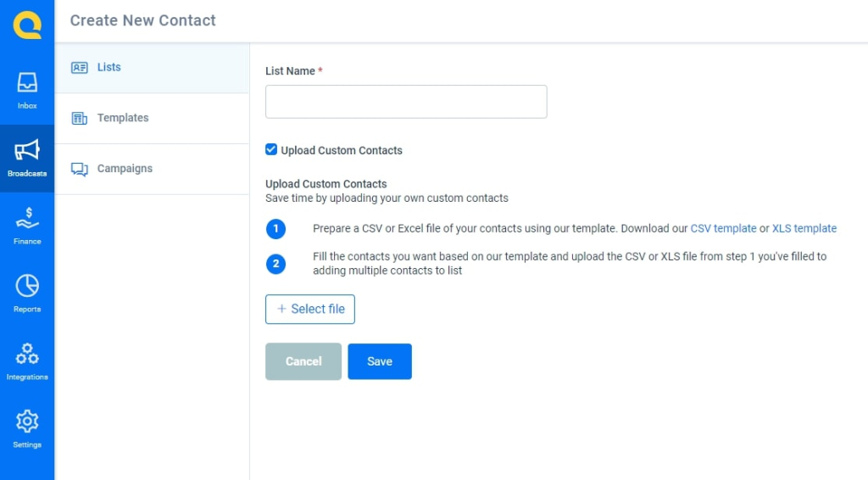
Task: Open the Inbox icon in sidebar
Action: pyautogui.click(x=27, y=82)
